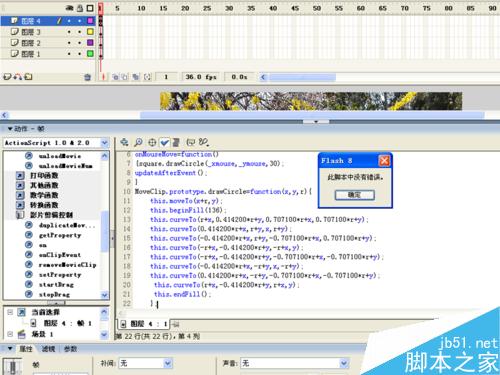Click Add new item to script icon
Viewport: 500px width, 375px height.
pyautogui.click(x=124, y=142)
